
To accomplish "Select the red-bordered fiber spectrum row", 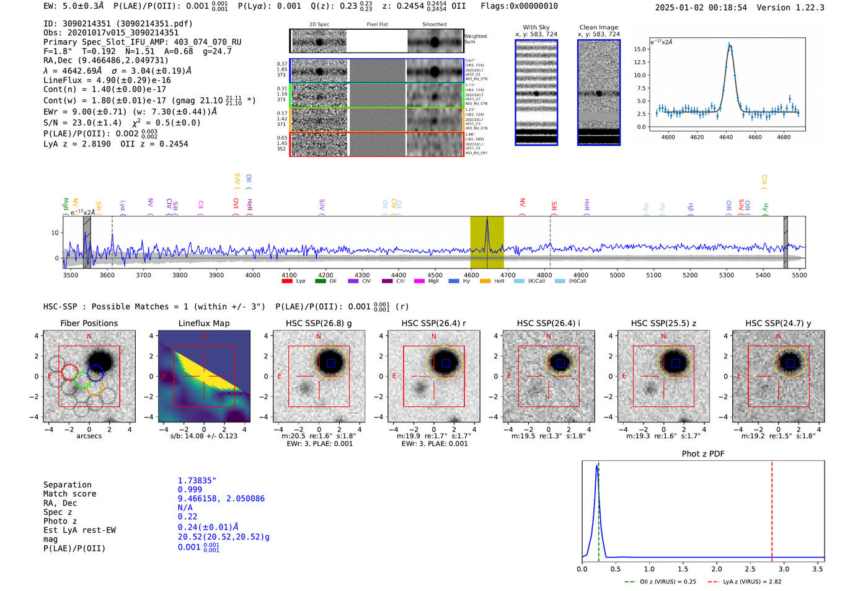I will pos(376,144).
